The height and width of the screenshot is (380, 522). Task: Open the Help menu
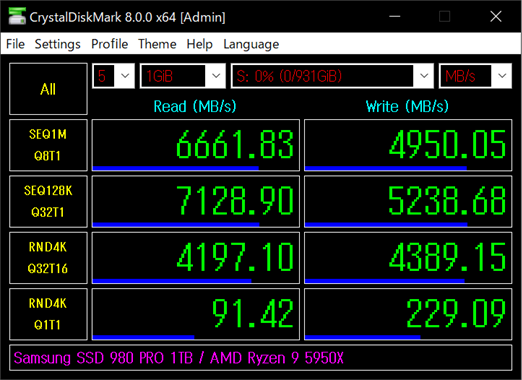(200, 44)
